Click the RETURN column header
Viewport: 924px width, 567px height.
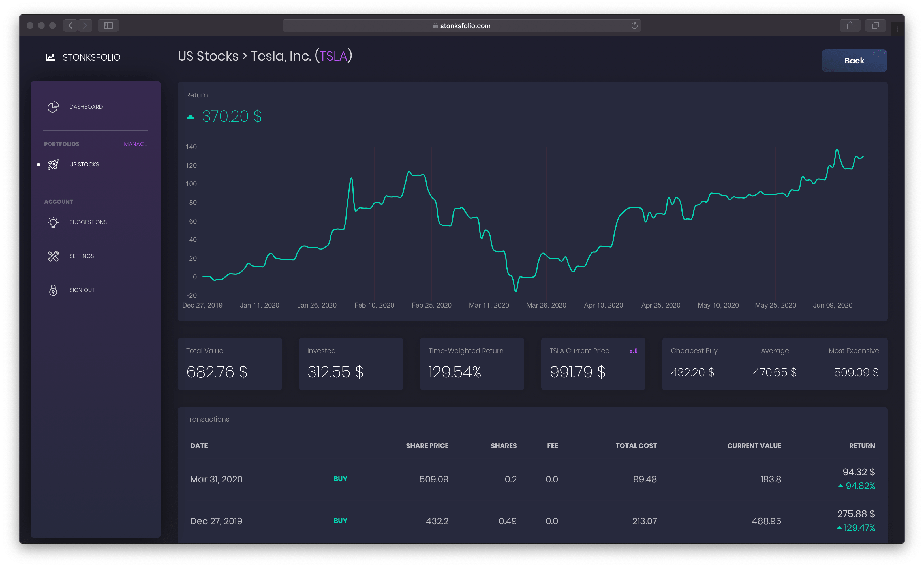pyautogui.click(x=862, y=446)
